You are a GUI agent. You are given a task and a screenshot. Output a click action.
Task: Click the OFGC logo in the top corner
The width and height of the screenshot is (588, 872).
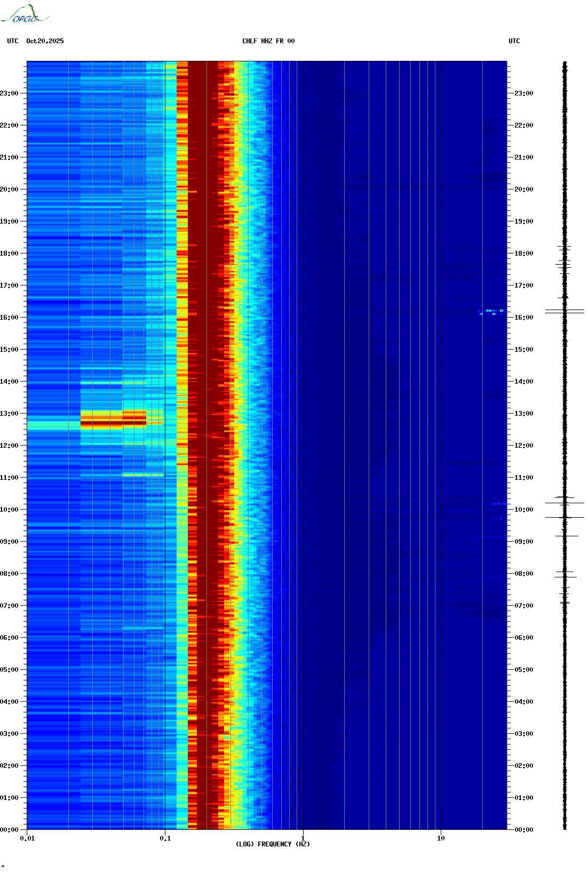coord(25,14)
